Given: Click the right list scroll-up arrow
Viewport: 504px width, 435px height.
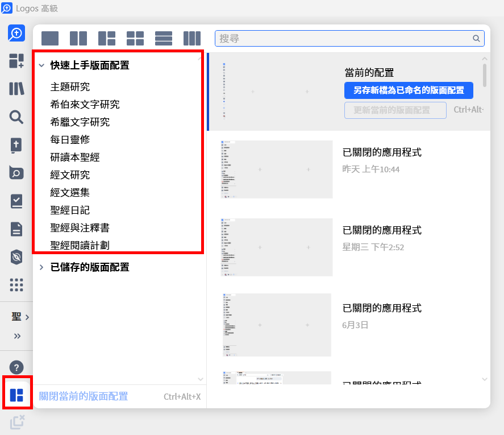Looking at the screenshot, I should click(484, 59).
